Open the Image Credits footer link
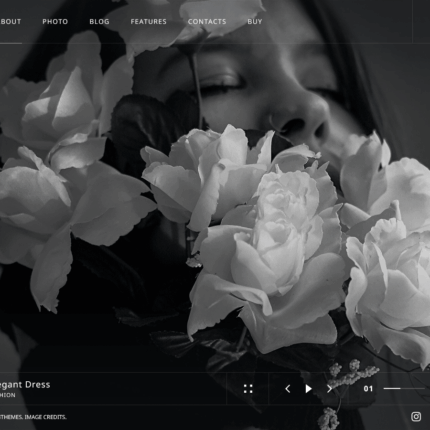The height and width of the screenshot is (430, 430). pos(45,417)
